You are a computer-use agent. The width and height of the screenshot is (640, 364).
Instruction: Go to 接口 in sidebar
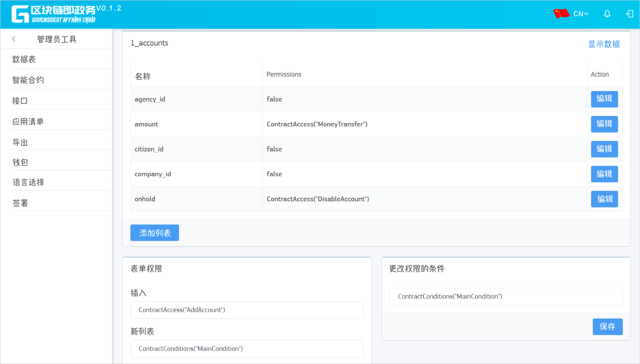pos(20,101)
